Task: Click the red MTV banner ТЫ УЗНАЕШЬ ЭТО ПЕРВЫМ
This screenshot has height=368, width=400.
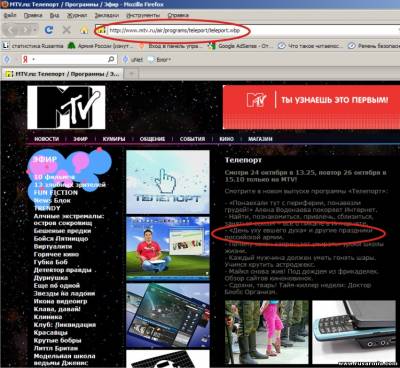Action: 311,107
